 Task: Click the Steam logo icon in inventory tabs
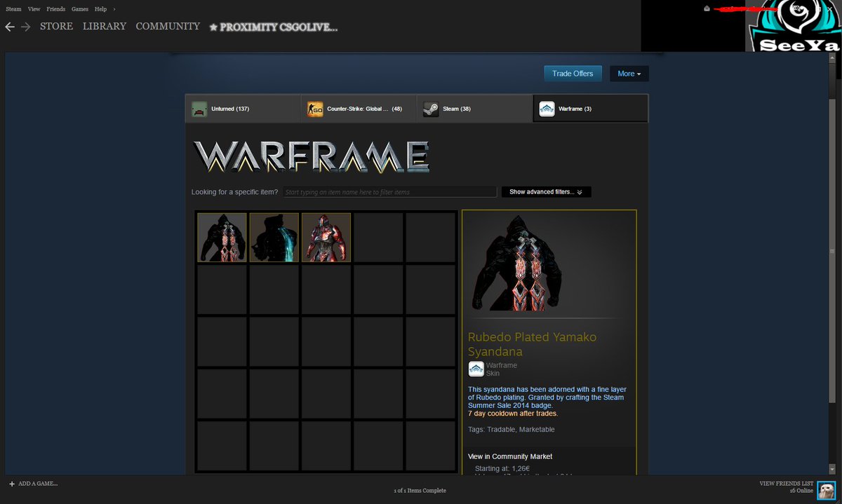coord(431,109)
